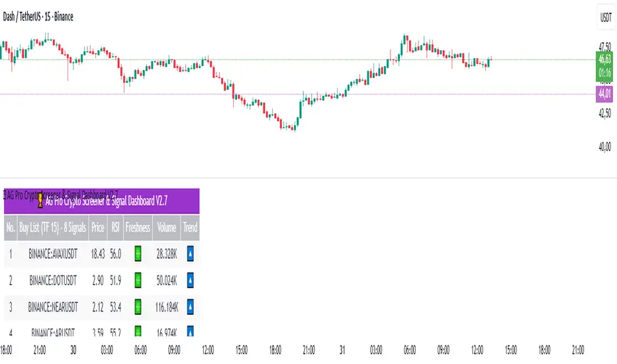
Task: Click the 12:00 time axis label
Action: tap(208, 349)
